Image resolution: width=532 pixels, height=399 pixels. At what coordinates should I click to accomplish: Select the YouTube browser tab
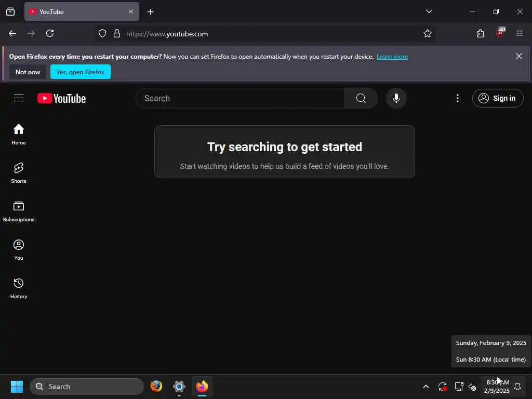[82, 11]
